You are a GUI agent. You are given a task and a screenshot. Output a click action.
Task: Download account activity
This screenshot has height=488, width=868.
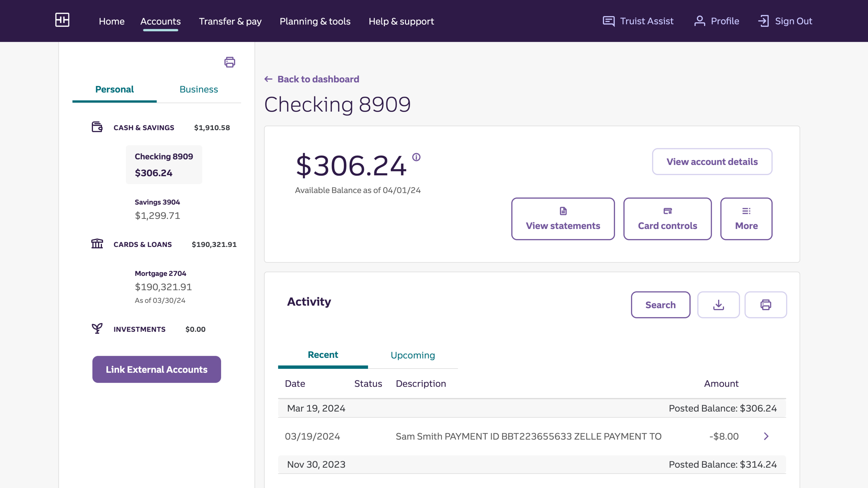coord(718,305)
